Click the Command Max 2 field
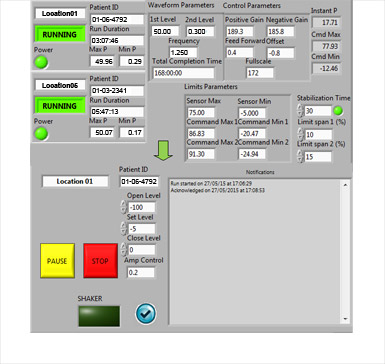 tap(201, 154)
